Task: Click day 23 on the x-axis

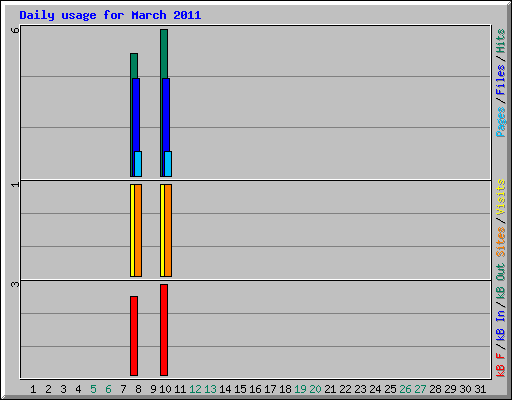Action: click(x=360, y=389)
